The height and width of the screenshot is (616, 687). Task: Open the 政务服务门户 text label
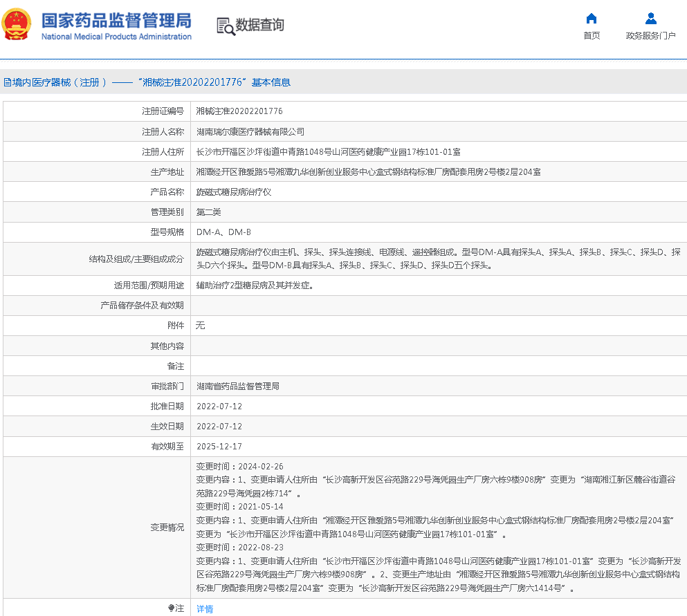[650, 36]
